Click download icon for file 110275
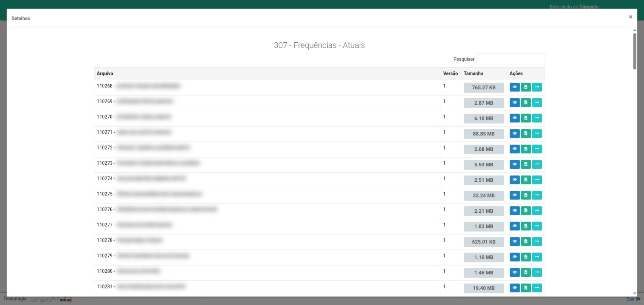644x305 pixels. coord(526,195)
